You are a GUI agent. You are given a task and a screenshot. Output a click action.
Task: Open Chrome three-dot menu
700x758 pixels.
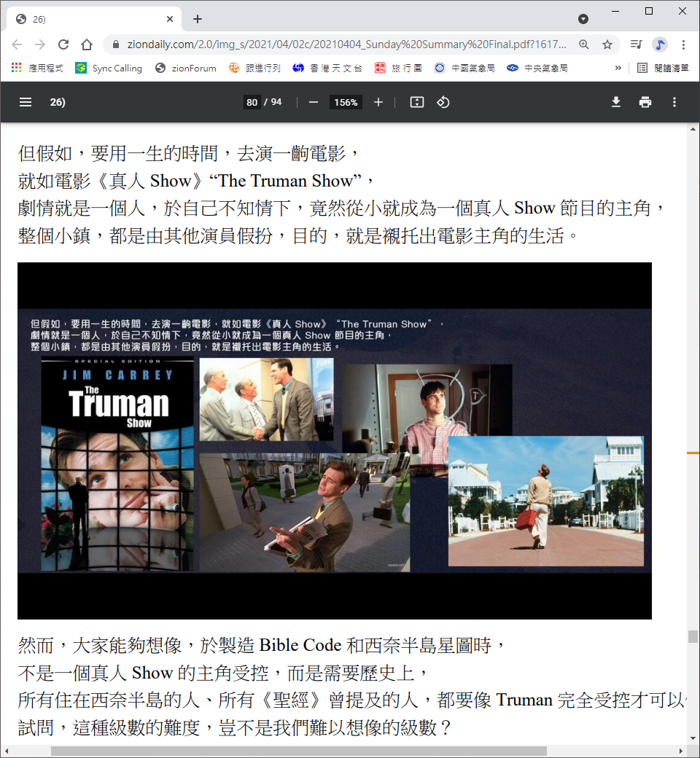tap(683, 44)
